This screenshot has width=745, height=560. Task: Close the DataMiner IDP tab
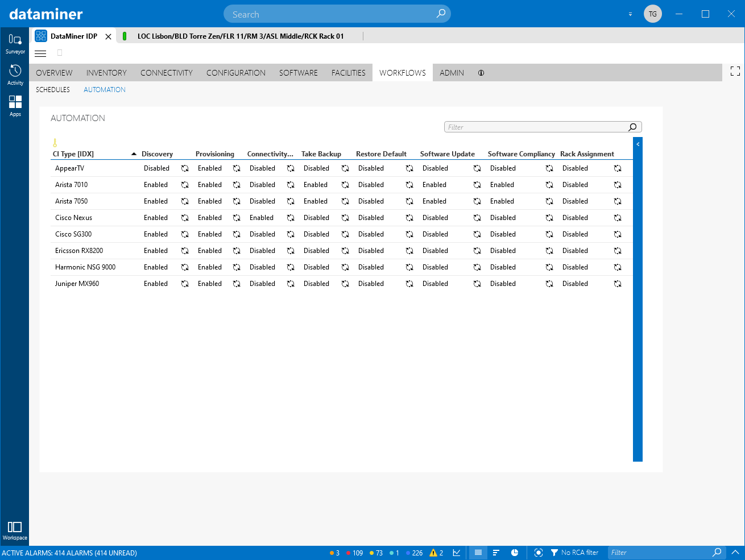(108, 36)
